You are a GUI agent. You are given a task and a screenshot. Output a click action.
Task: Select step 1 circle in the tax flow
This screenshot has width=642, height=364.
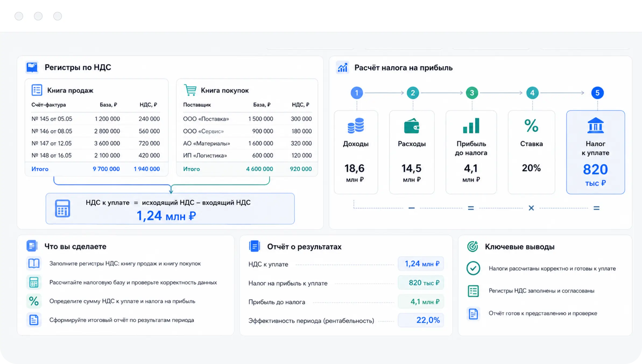click(x=357, y=93)
